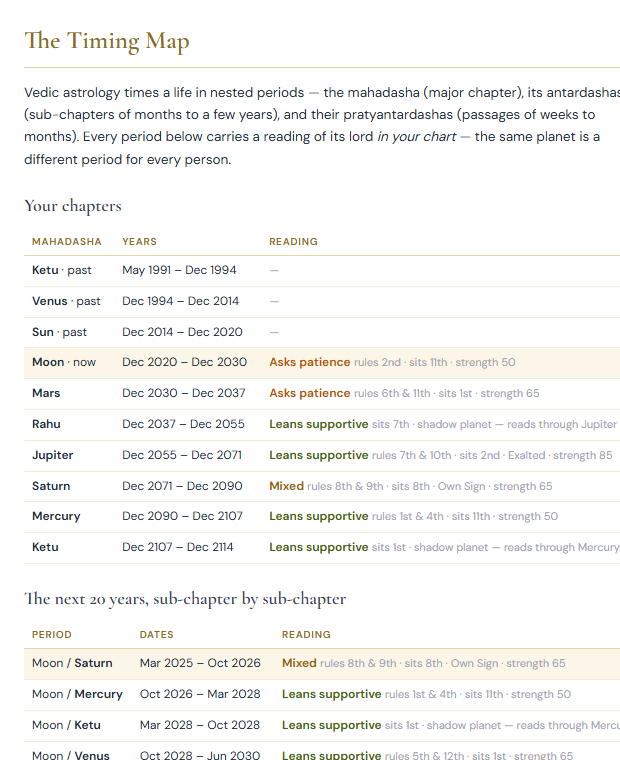Image resolution: width=620 pixels, height=760 pixels.
Task: Select 'May 1991 – Dec 1994' years cell
Action: tap(179, 270)
